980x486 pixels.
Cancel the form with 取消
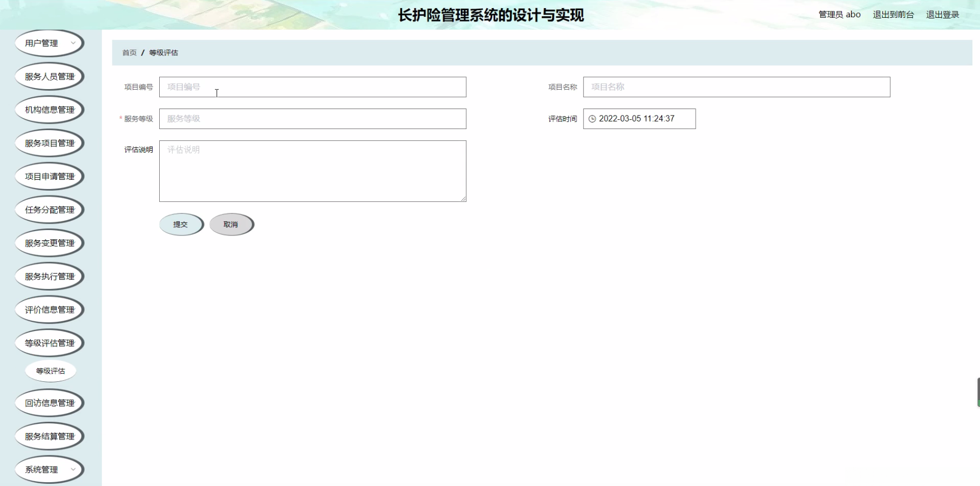232,225
